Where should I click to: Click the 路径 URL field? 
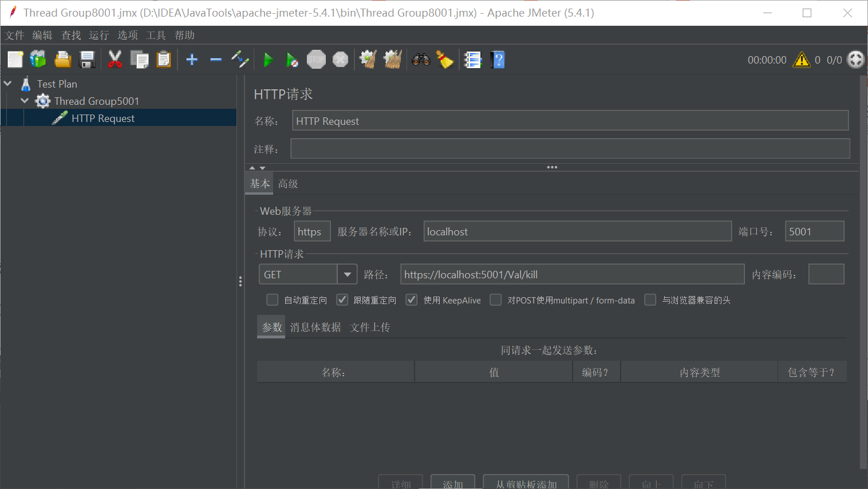coord(573,274)
